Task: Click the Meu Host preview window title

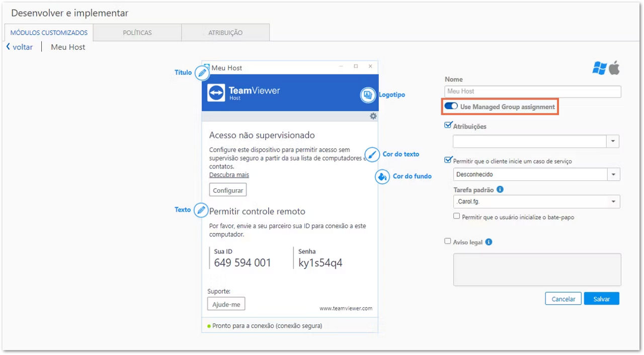Action: 227,68
